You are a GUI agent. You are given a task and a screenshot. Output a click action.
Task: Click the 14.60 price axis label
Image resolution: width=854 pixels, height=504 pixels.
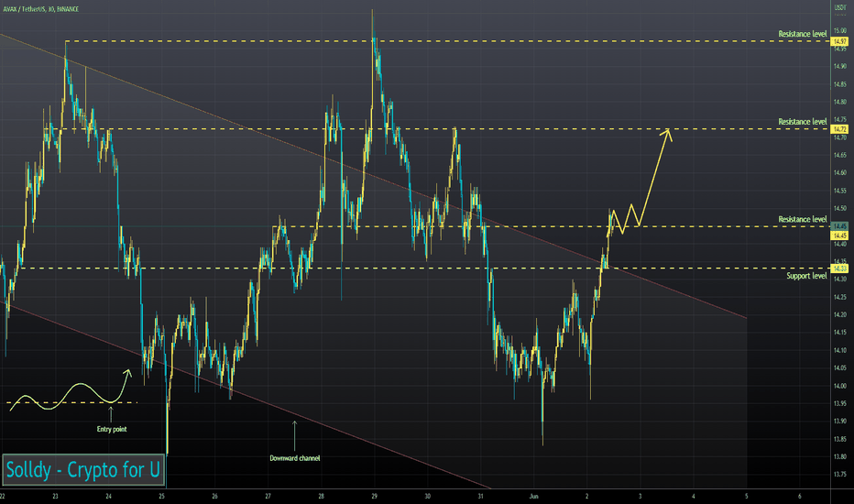point(840,172)
